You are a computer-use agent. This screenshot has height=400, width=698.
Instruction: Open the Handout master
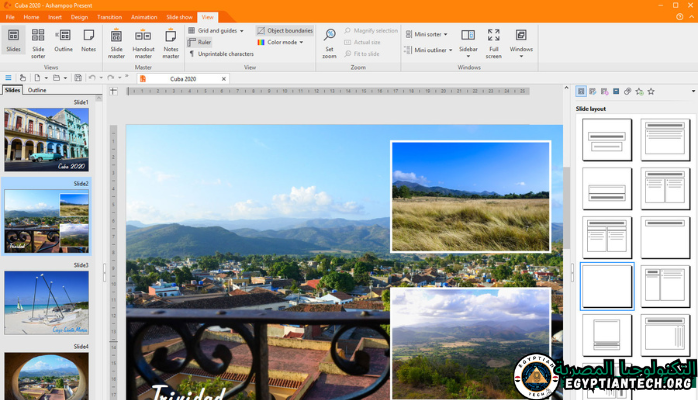[143, 40]
